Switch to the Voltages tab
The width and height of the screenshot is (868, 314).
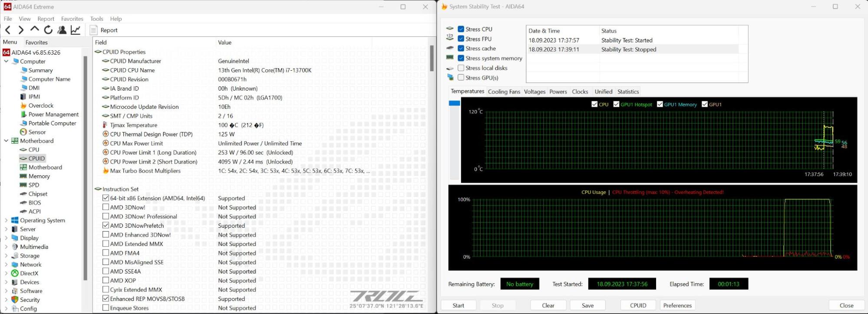pos(535,92)
